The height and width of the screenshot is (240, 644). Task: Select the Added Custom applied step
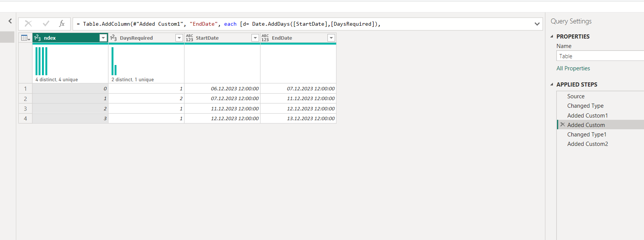pyautogui.click(x=601, y=125)
